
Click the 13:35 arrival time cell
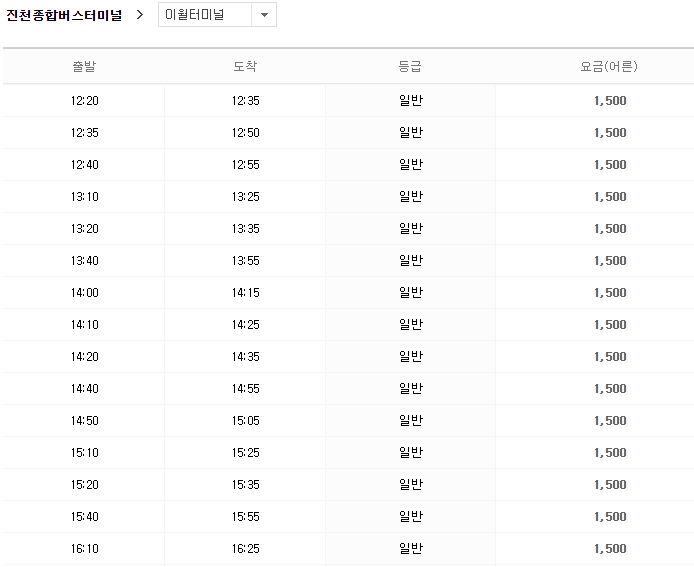pos(245,229)
